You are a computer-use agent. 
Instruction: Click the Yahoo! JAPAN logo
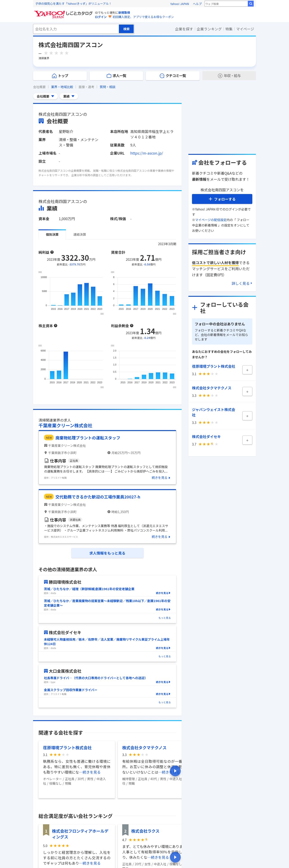(x=50, y=14)
